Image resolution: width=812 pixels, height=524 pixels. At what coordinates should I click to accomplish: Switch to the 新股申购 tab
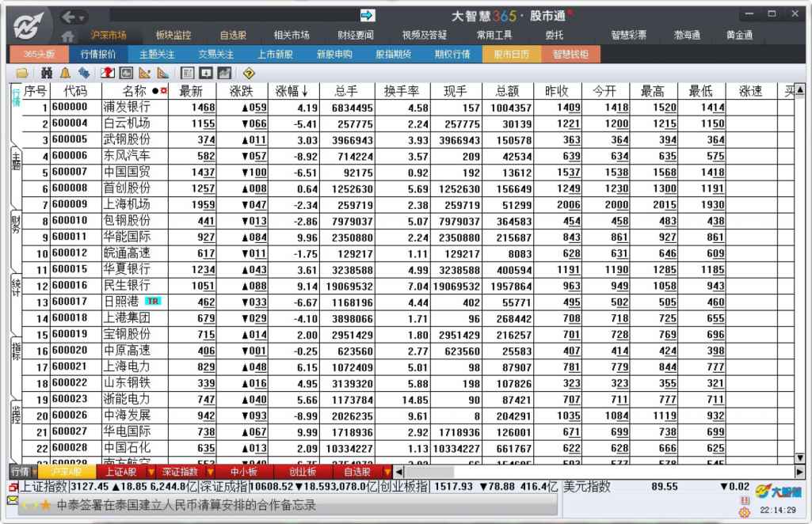(x=334, y=54)
